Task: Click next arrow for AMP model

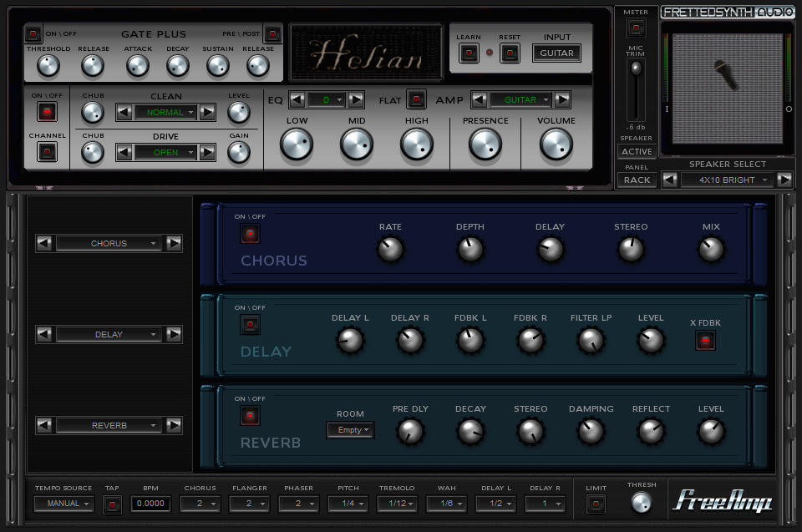Action: coord(562,99)
